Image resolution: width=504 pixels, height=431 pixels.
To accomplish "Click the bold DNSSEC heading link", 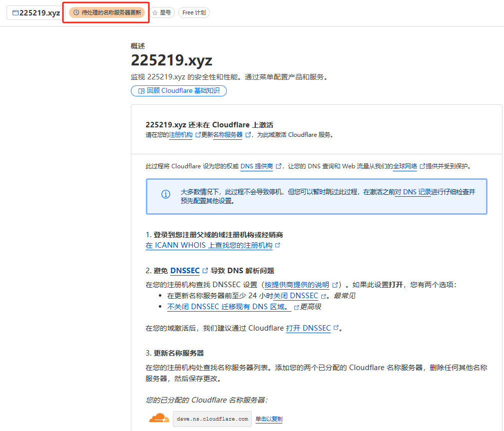I will (x=185, y=271).
